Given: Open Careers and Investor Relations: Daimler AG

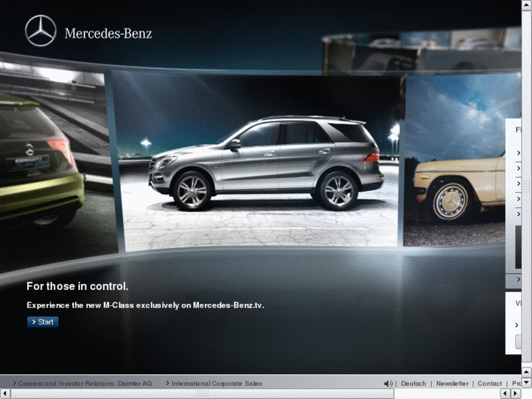Looking at the screenshot, I should tap(85, 384).
